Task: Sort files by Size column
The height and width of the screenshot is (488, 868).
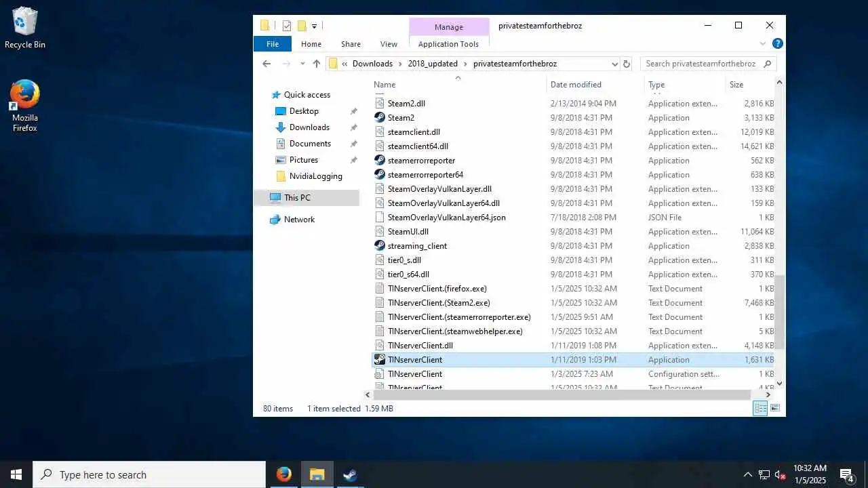Action: pos(749,85)
